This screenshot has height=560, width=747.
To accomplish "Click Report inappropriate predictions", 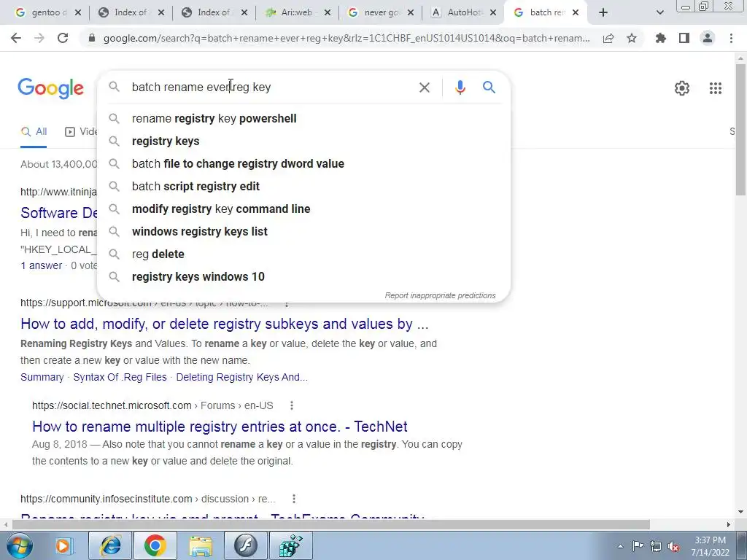I will click(x=440, y=296).
